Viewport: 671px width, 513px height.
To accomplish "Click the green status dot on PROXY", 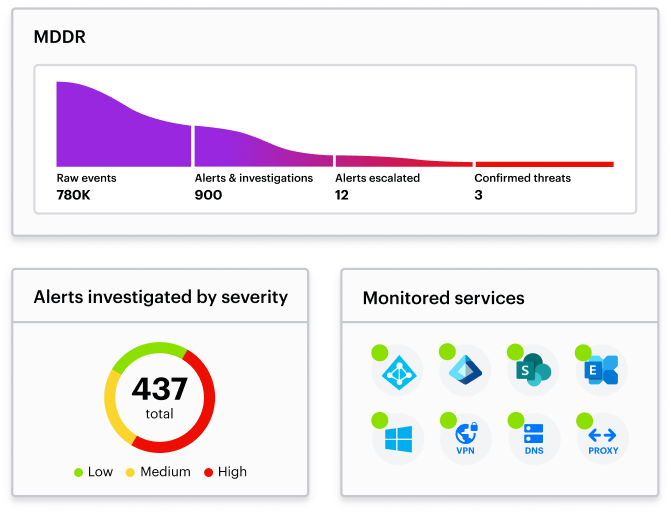I will 585,421.
